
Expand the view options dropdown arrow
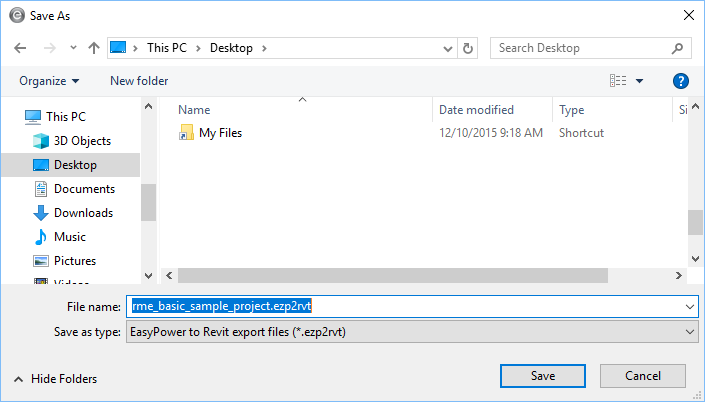pyautogui.click(x=640, y=81)
